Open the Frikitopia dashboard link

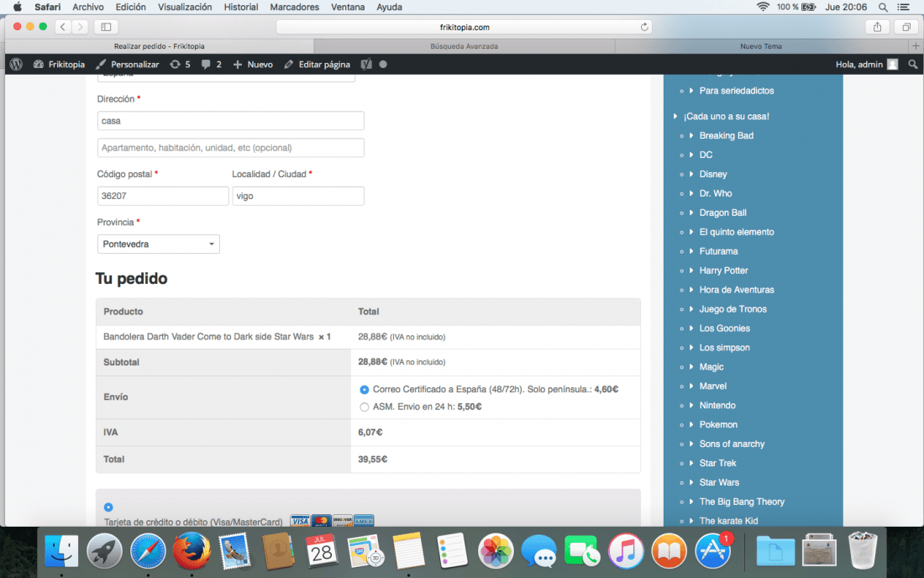60,64
